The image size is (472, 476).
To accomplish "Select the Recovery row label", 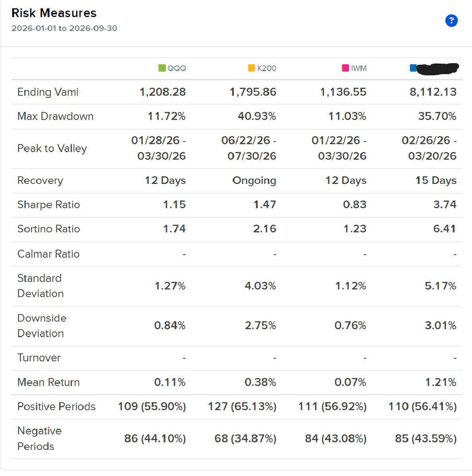I will 40,180.
